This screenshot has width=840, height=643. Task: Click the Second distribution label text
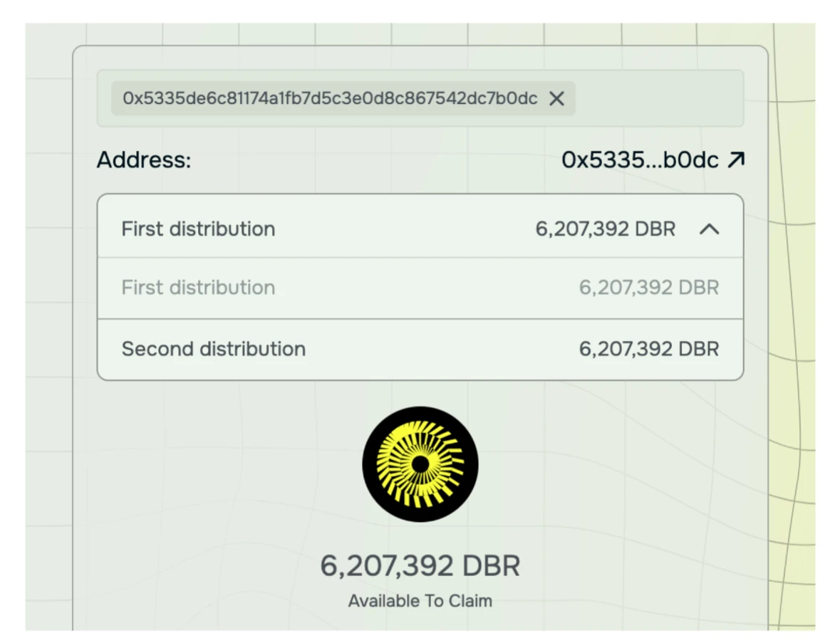coord(213,349)
